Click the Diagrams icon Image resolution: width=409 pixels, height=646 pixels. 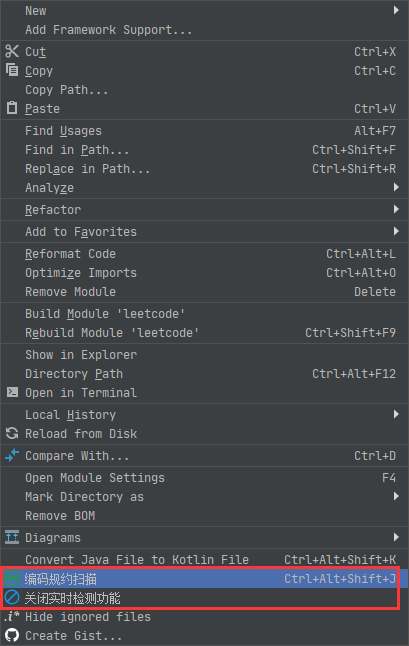(12, 537)
